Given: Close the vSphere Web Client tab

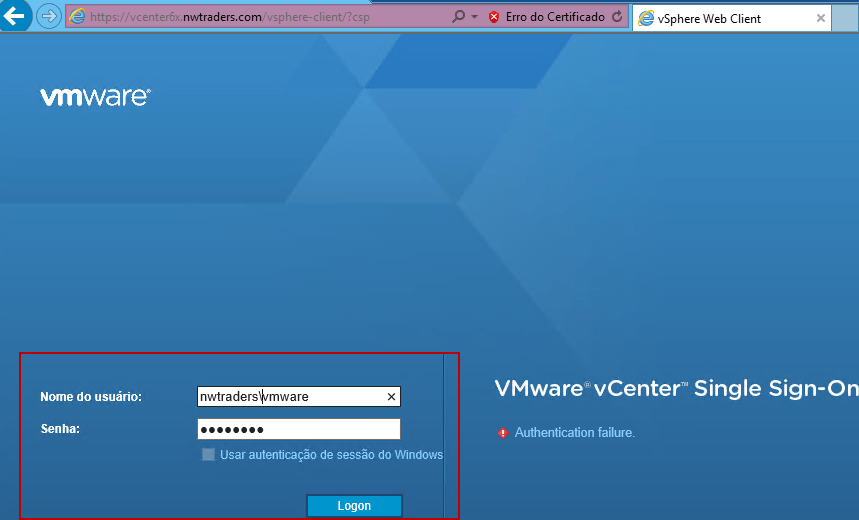Looking at the screenshot, I should 821,18.
